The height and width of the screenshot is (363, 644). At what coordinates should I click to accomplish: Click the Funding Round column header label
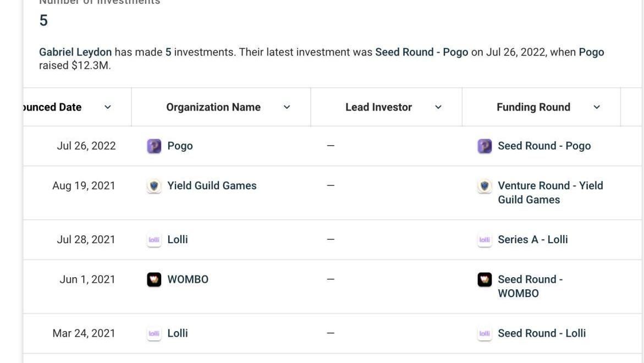tap(533, 107)
